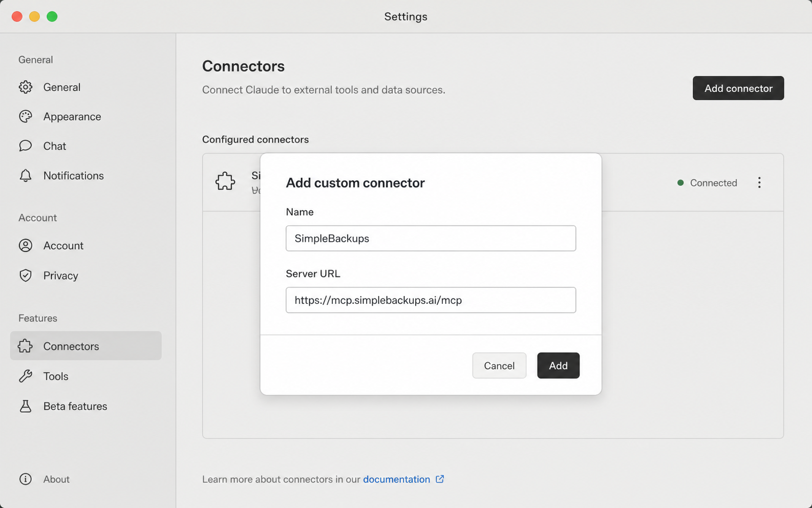Open Notifications settings
Viewport: 812px width, 508px height.
tap(86, 176)
